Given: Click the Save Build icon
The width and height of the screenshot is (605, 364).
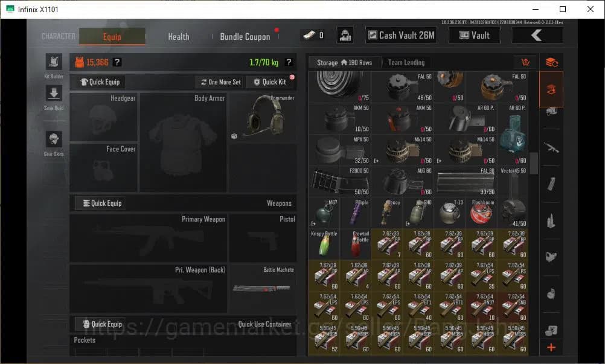Looking at the screenshot, I should click(x=54, y=94).
